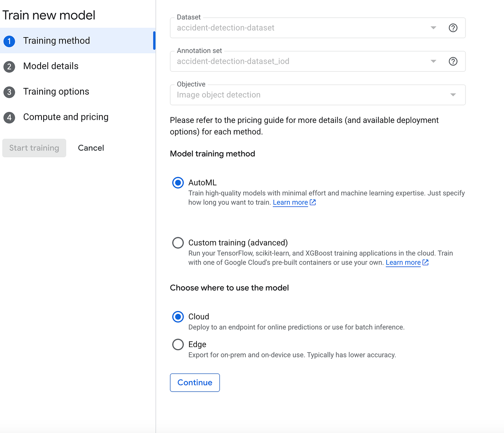Click the help icon beside Annotation set field
This screenshot has height=433, width=504.
(x=453, y=61)
